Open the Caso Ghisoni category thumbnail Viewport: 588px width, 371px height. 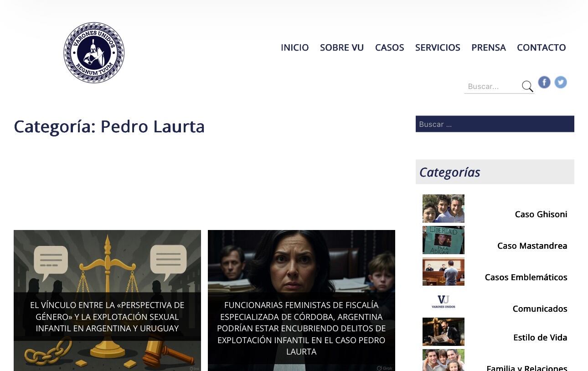[443, 209]
